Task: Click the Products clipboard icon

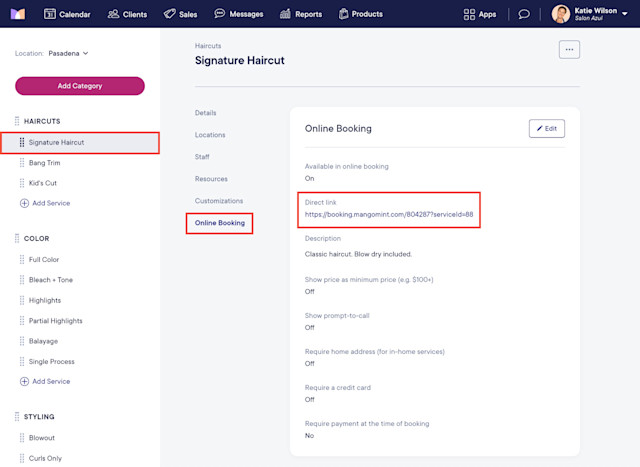Action: point(343,14)
